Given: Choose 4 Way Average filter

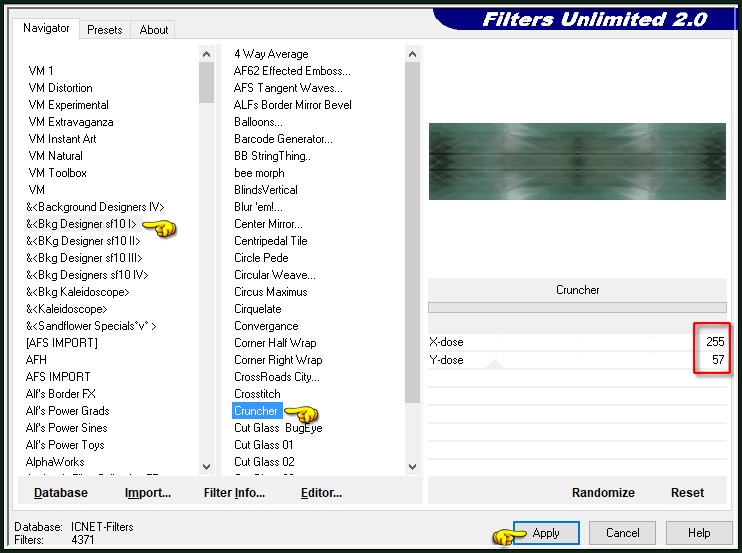Looking at the screenshot, I should (x=271, y=54).
